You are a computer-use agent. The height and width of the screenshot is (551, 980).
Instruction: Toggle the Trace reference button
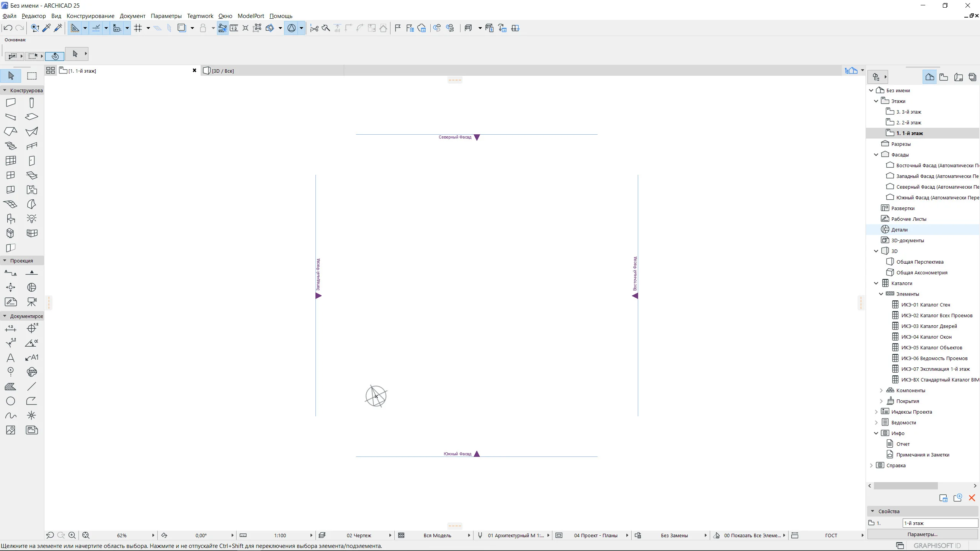point(181,28)
